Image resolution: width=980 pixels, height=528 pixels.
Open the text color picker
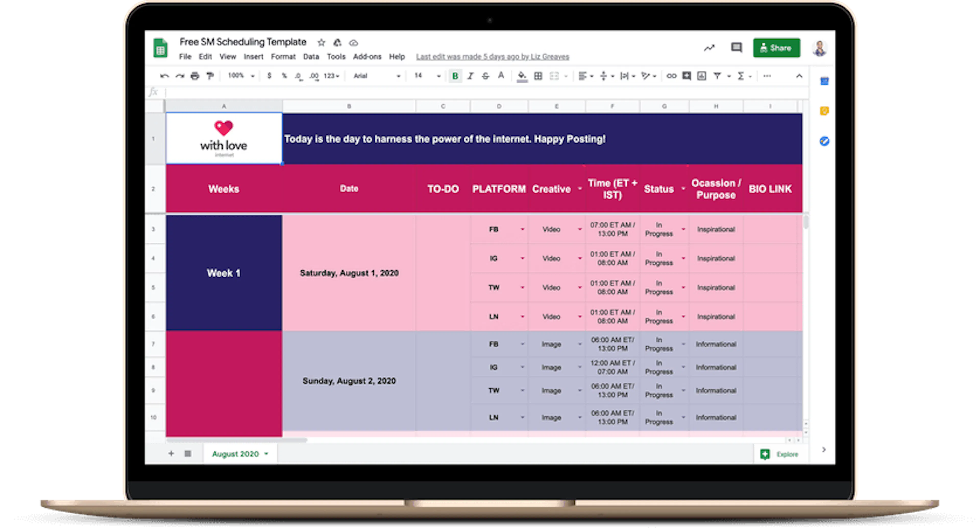(501, 76)
